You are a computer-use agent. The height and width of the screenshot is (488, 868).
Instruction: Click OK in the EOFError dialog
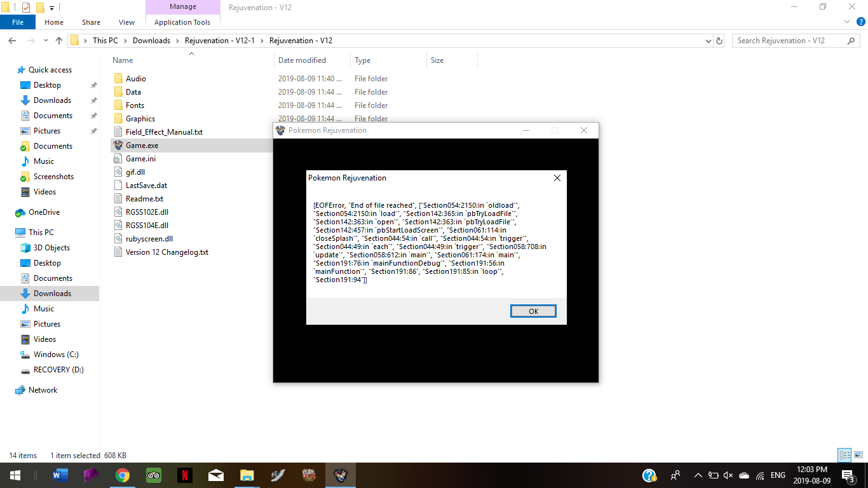click(x=533, y=311)
